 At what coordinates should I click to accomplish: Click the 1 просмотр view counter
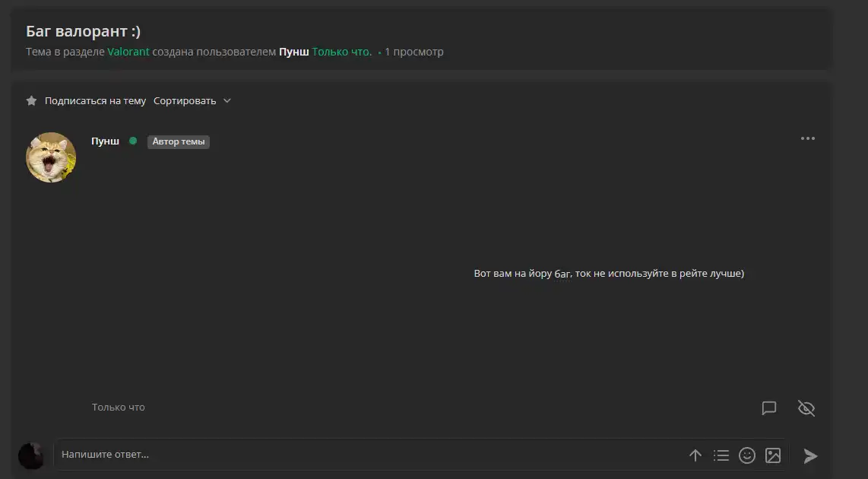coord(414,52)
